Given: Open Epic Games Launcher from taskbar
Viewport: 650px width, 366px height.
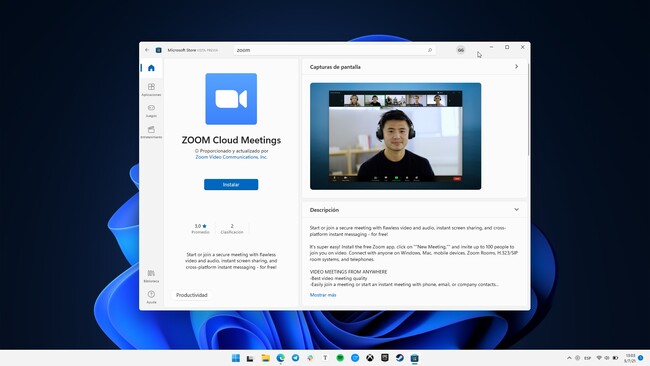Looking at the screenshot, I should coord(385,358).
